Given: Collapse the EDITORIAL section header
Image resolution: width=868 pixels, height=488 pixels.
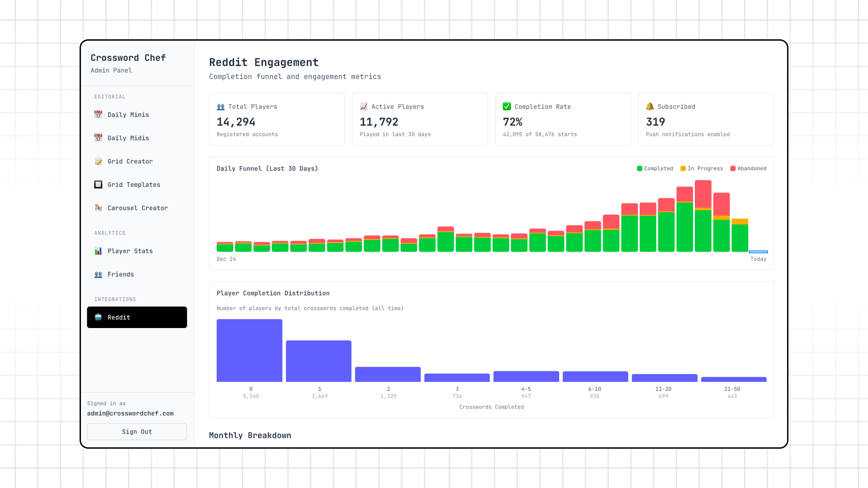Looking at the screenshot, I should (110, 96).
